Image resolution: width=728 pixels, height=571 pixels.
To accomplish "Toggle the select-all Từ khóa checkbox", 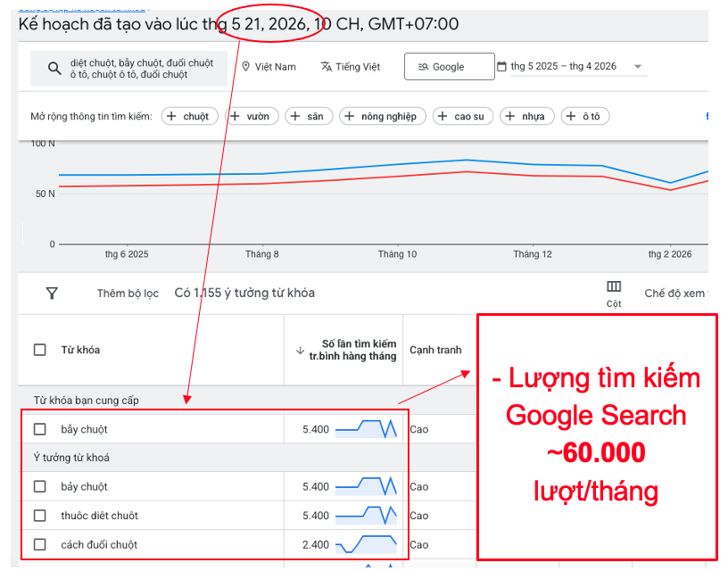I will (40, 350).
